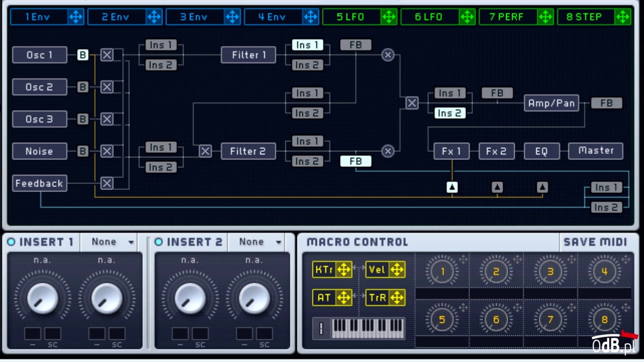Select the FB block after Filter 2
This screenshot has width=644, height=362.
tap(356, 161)
